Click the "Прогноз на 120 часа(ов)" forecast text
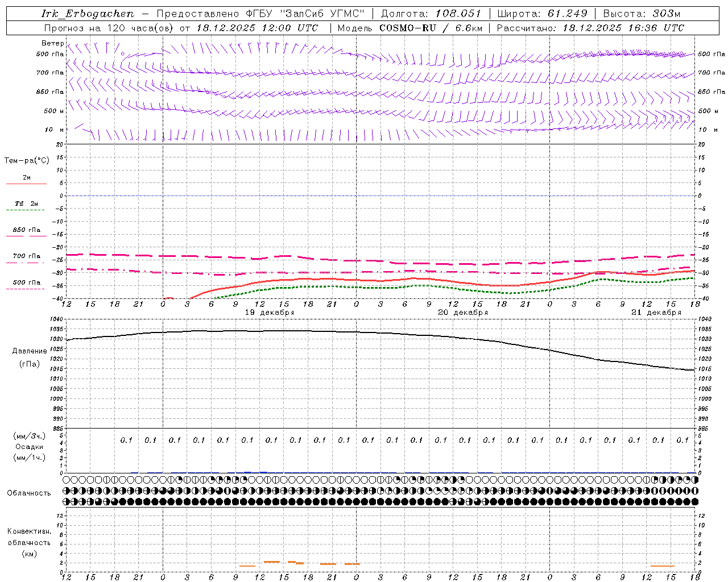This screenshot has height=582, width=728. [109, 28]
